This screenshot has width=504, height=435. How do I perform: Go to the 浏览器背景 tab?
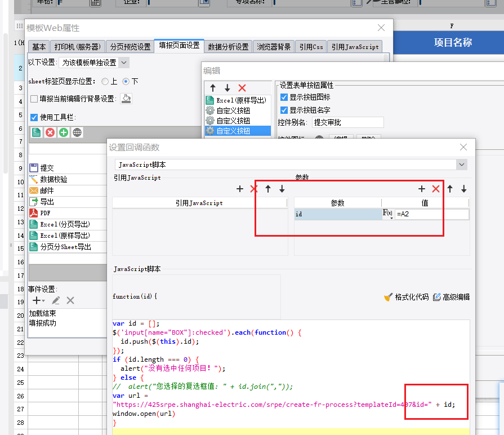pos(274,47)
